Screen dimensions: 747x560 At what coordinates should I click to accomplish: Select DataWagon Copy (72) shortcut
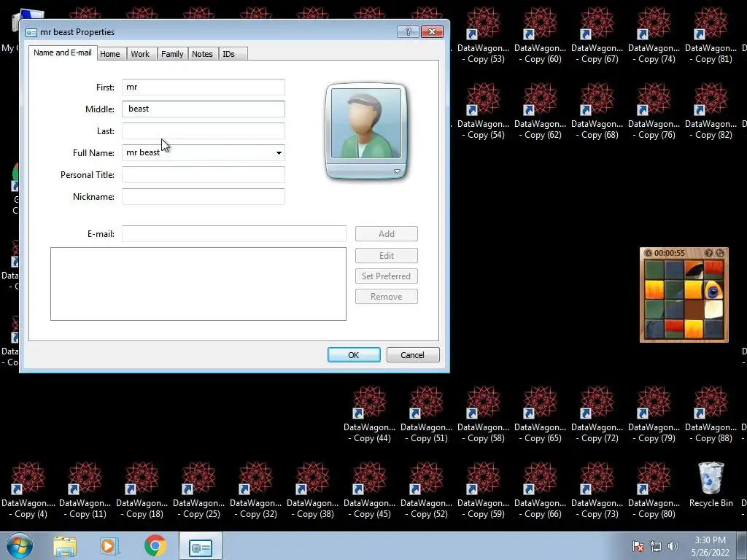pos(597,415)
